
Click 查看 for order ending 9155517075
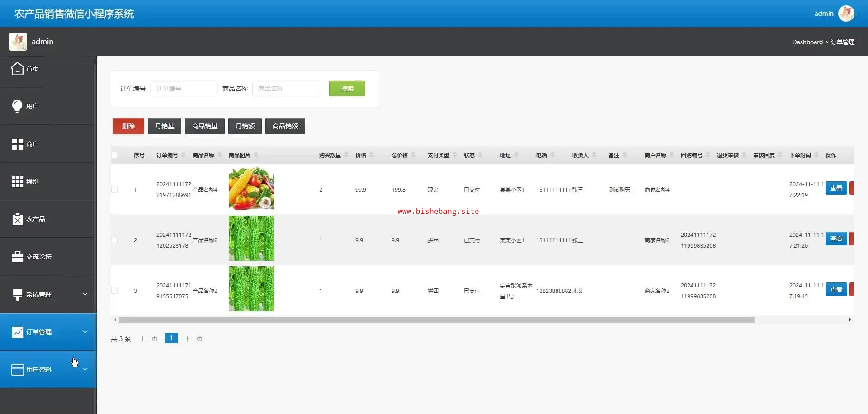(x=836, y=289)
